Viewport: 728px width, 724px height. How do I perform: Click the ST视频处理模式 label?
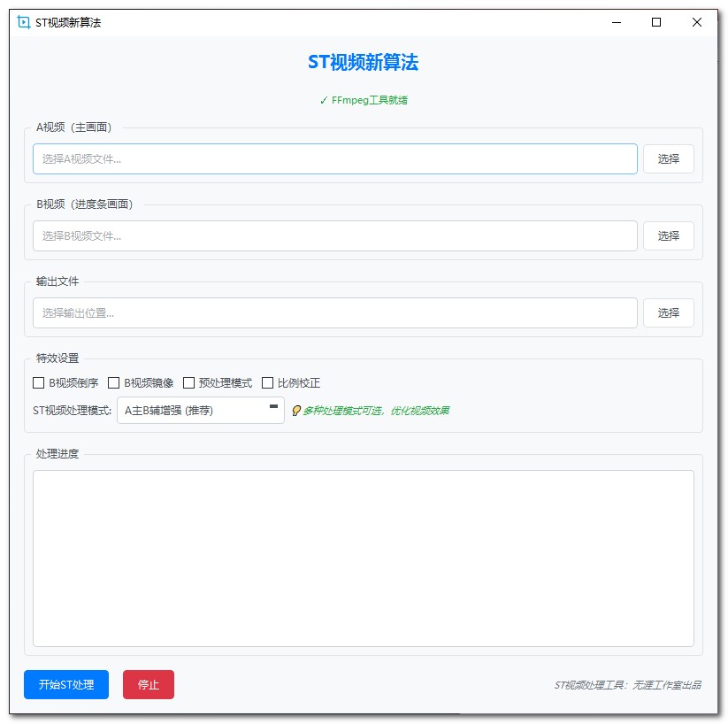pyautogui.click(x=73, y=411)
